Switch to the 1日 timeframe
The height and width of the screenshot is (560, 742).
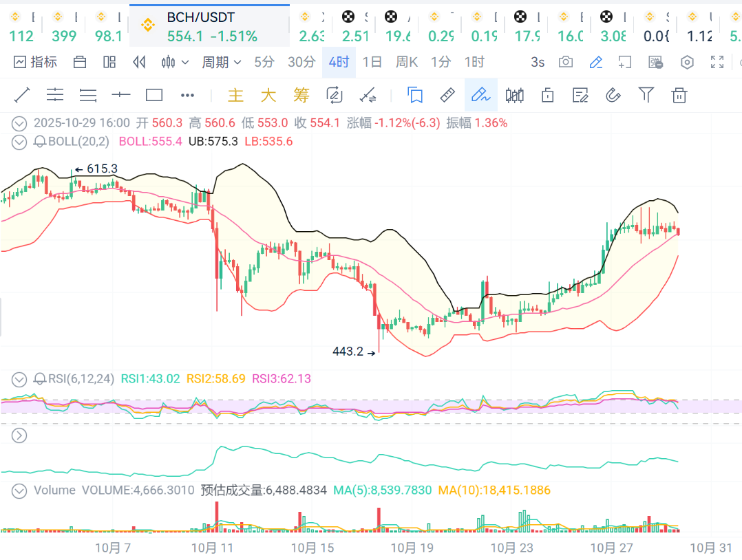pyautogui.click(x=372, y=62)
